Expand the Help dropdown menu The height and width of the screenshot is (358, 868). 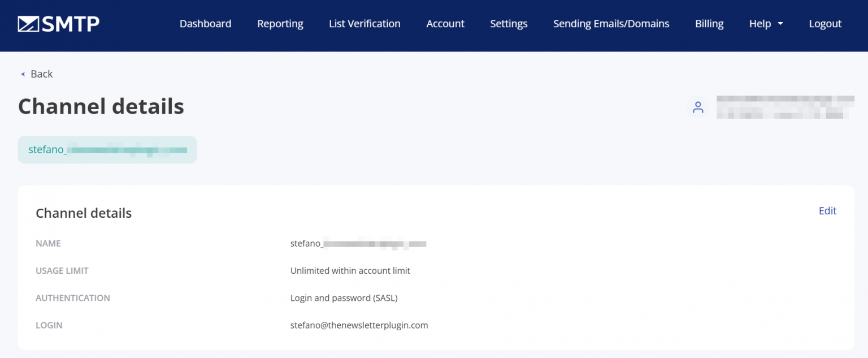(x=760, y=24)
